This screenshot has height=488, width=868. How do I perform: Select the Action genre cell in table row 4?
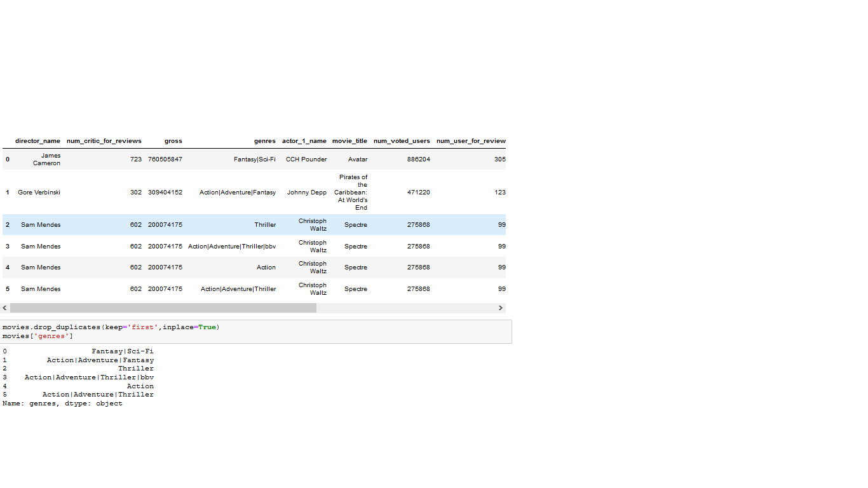(267, 268)
